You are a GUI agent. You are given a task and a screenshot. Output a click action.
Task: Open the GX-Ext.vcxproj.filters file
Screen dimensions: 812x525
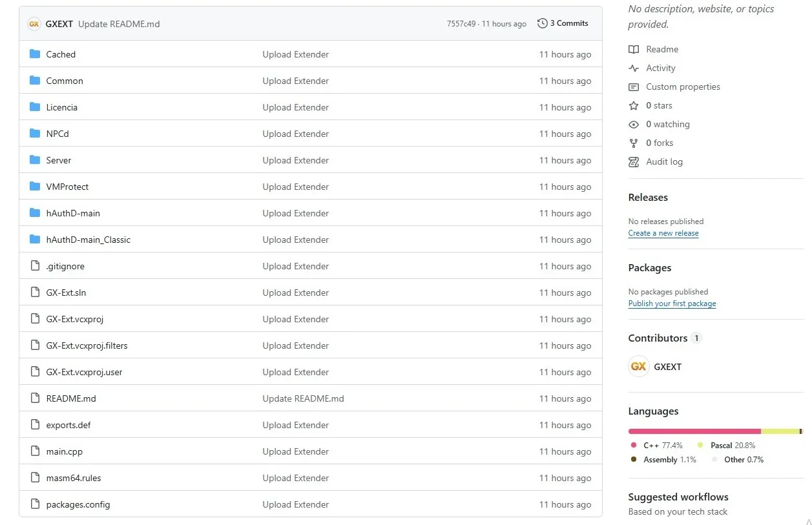point(87,345)
